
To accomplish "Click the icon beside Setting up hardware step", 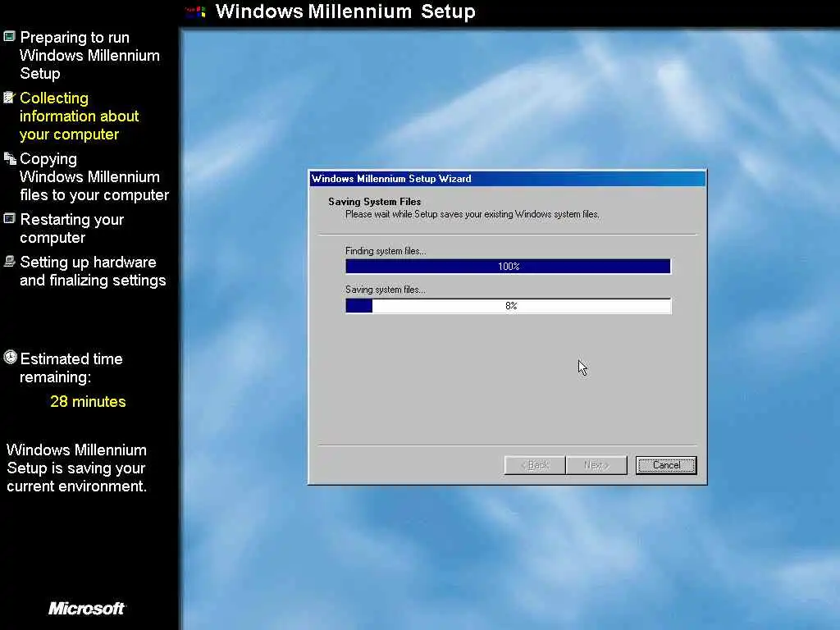I will (x=9, y=261).
